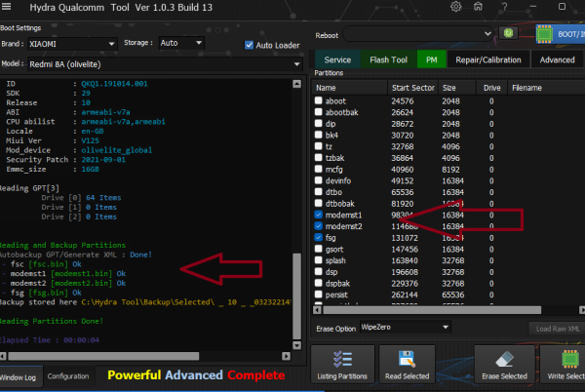Click the Listing Partitions checklist icon

342,360
